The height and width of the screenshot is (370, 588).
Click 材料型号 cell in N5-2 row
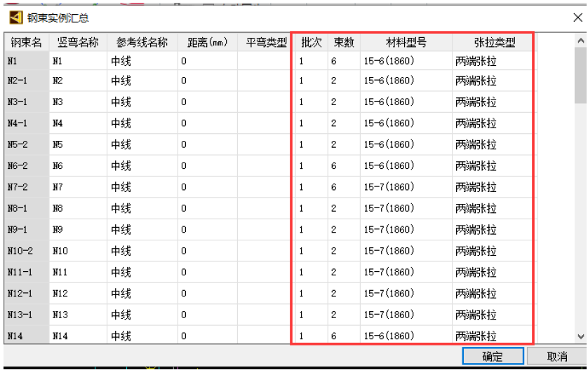406,144
